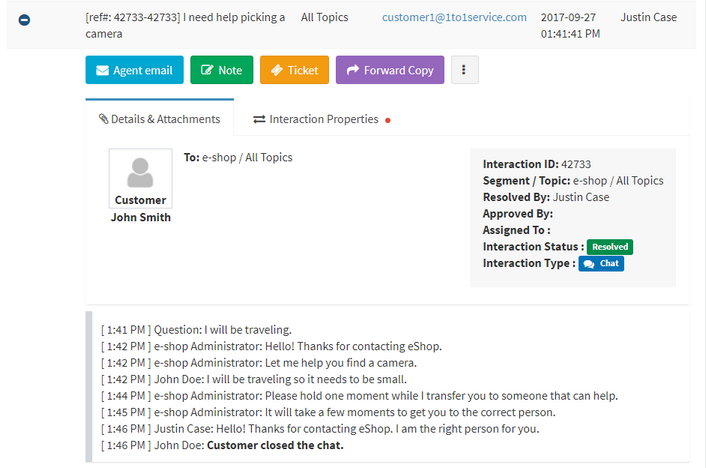Open the three-dot more options menu
The image size is (706, 468).
click(464, 70)
